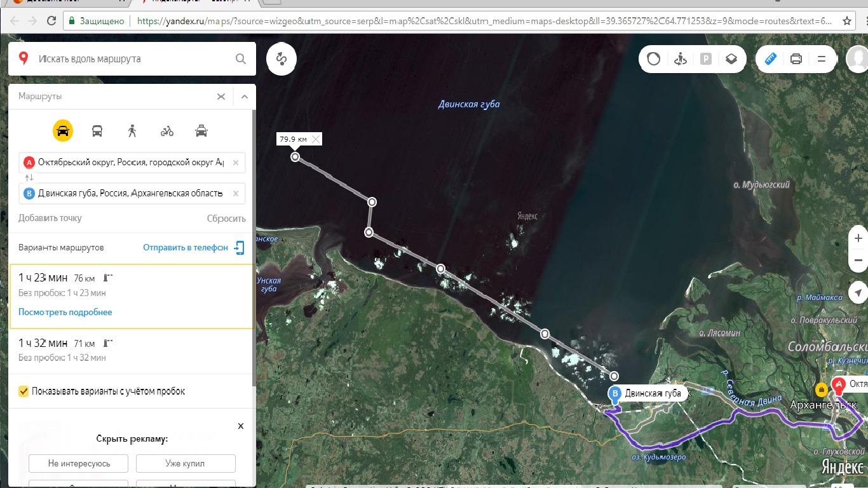Click the Двинская губа B marker label
The image size is (868, 488).
[649, 393]
